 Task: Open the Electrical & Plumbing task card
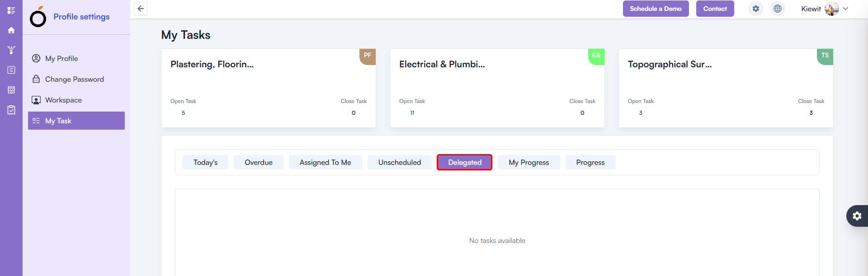tap(497, 88)
